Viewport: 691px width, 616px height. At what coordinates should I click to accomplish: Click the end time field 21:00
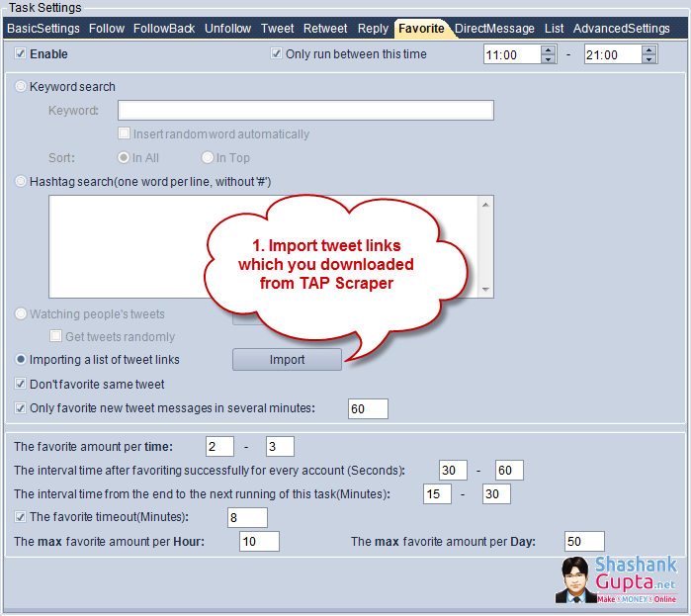[613, 54]
